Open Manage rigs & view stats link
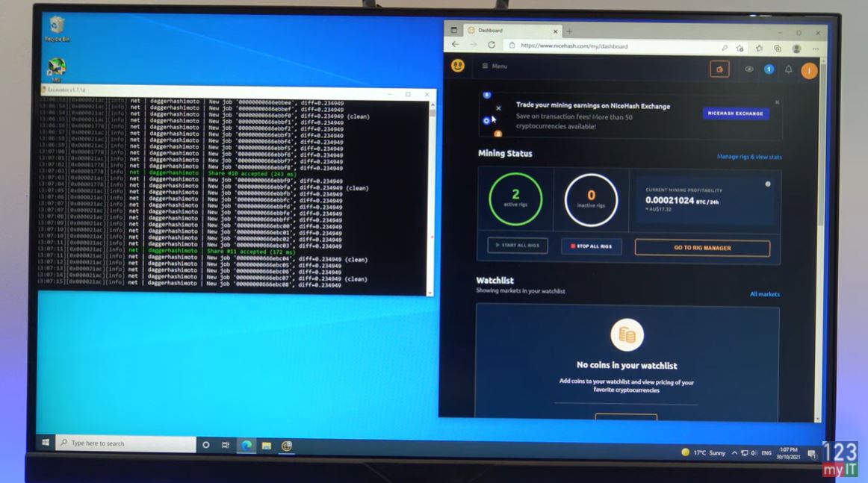The width and height of the screenshot is (868, 483). [749, 157]
